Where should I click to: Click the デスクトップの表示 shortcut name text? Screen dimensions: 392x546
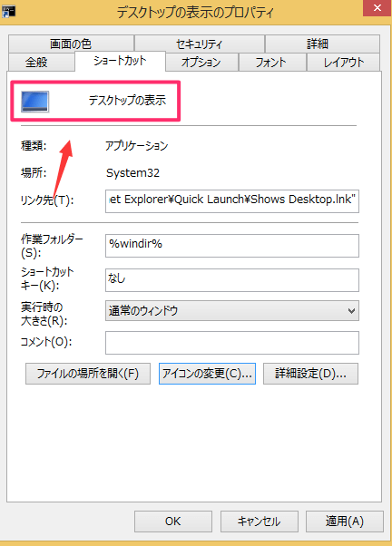tap(127, 101)
